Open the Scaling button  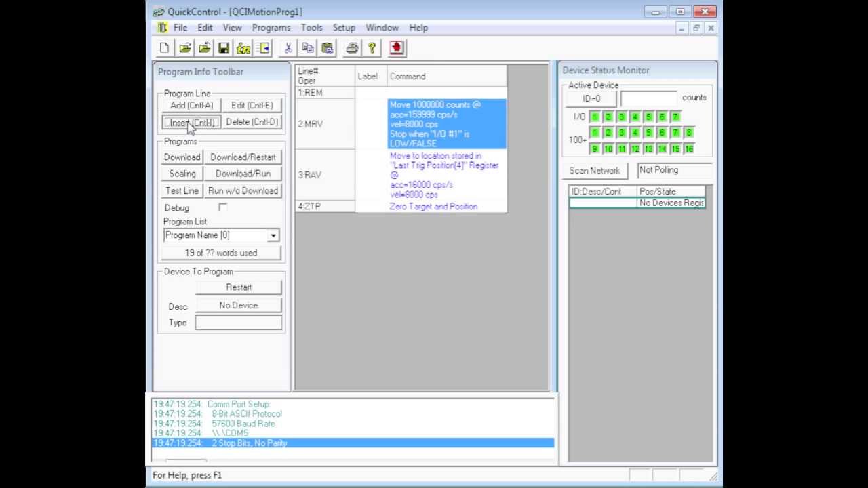[x=182, y=174]
